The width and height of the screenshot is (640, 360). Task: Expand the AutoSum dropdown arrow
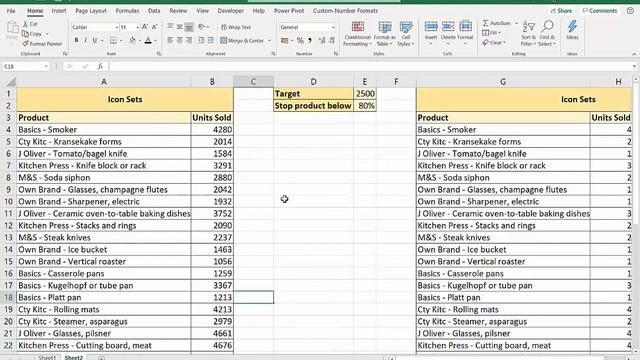point(516,23)
